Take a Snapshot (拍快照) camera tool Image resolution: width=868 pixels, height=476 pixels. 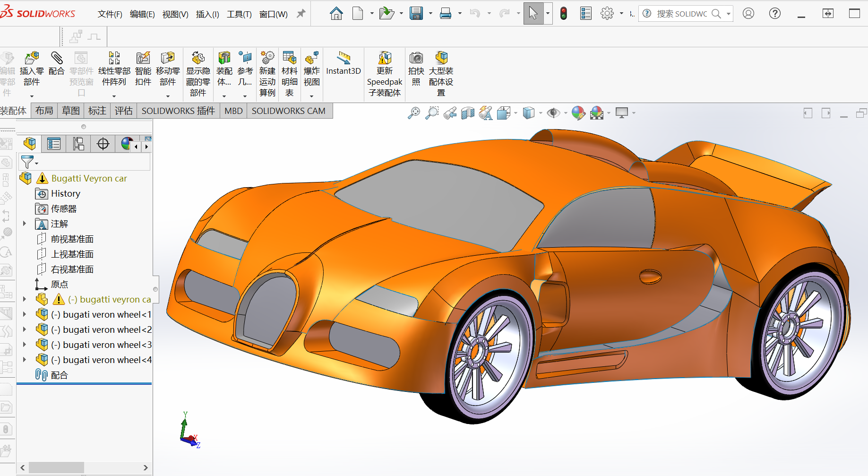tap(416, 69)
